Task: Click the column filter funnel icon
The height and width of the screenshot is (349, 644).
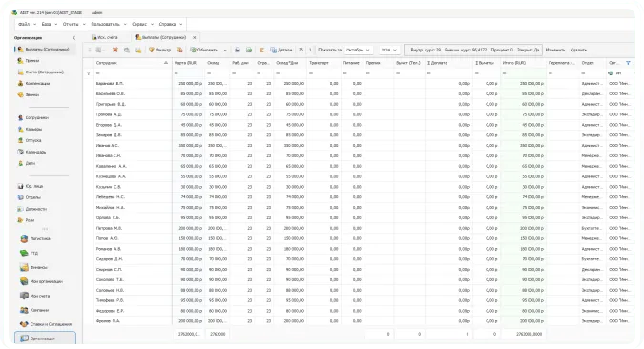Action: [x=628, y=63]
